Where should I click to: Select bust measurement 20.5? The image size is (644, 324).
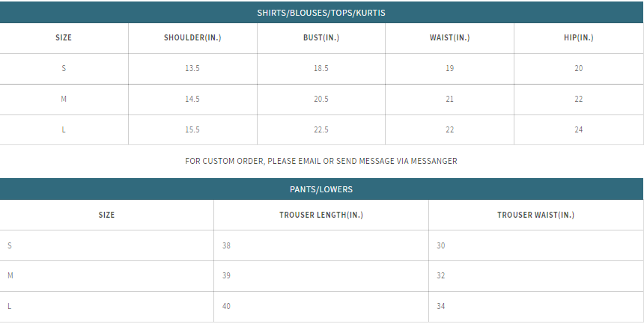pos(321,100)
